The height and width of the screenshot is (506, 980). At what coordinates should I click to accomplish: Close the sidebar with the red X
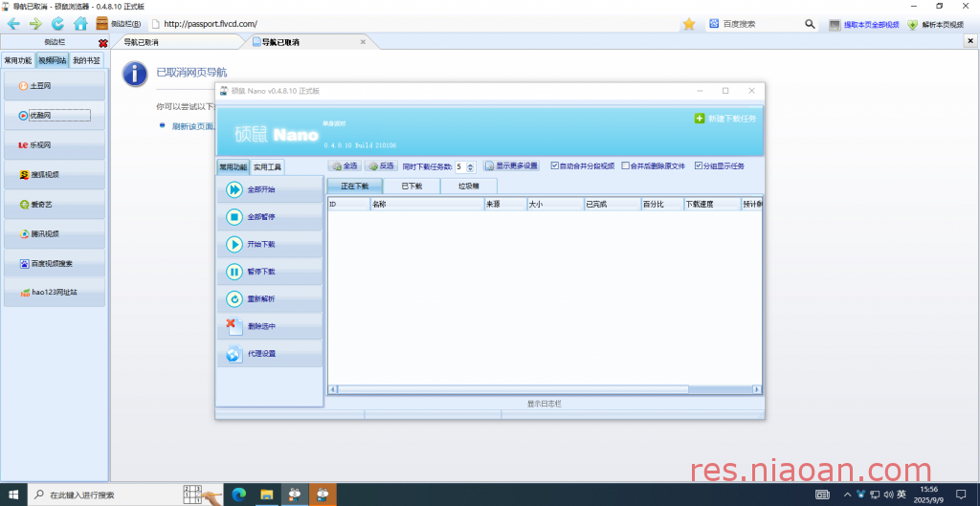(103, 43)
